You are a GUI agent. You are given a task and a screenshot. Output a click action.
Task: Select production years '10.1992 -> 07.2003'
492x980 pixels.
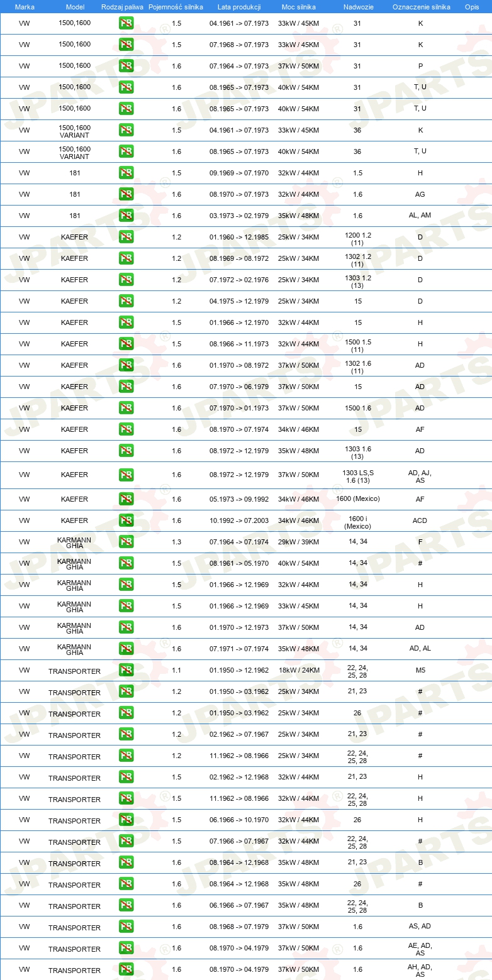[x=239, y=520]
